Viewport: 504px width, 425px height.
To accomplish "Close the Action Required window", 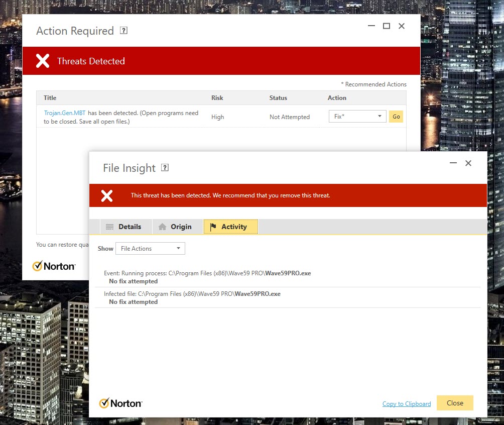I will [x=402, y=26].
